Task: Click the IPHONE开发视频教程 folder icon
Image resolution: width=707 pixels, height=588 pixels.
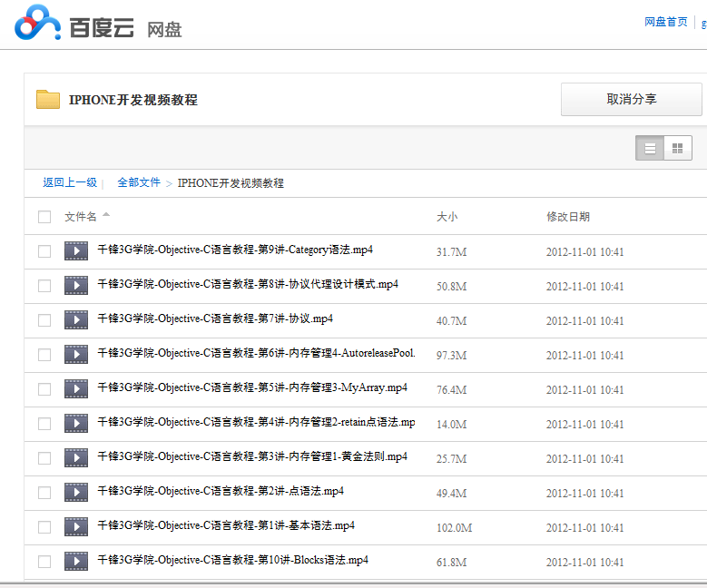Action: [48, 99]
